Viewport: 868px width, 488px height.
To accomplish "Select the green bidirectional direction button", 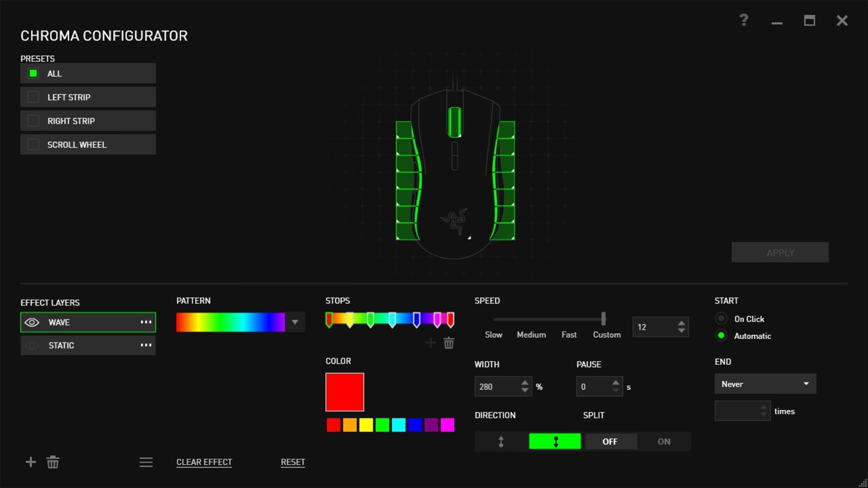I will coord(555,441).
